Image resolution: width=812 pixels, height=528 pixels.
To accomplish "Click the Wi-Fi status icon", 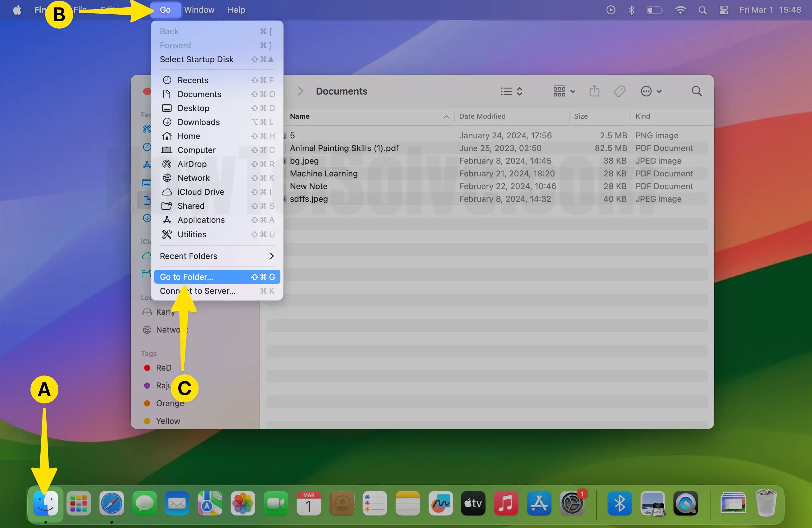I will click(x=680, y=10).
